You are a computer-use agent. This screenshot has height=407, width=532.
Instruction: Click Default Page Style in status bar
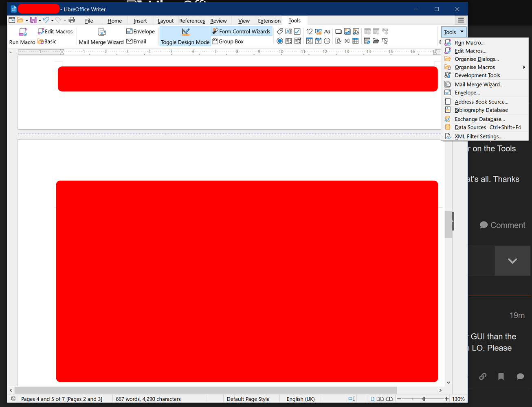248,399
